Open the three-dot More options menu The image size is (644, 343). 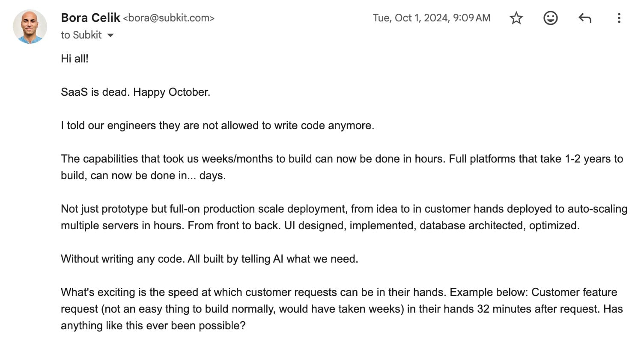point(619,18)
